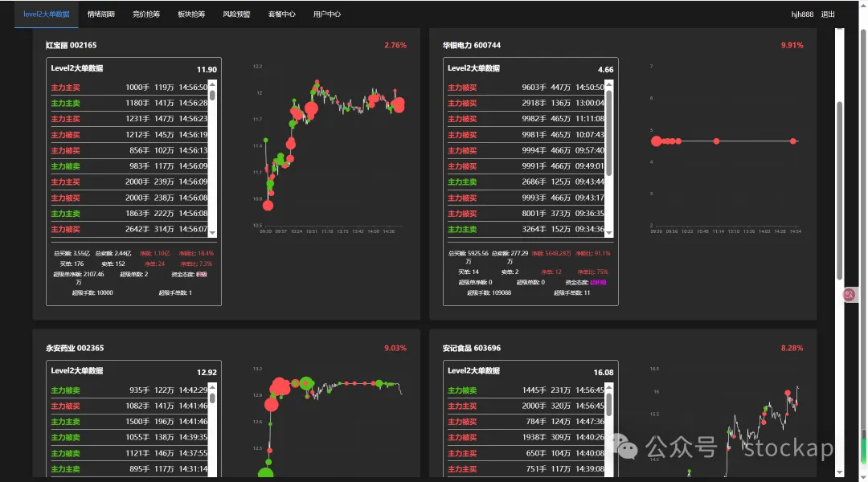Click the 红宝丽 order list scrollbar thumb
868x482 pixels.
coord(212,95)
